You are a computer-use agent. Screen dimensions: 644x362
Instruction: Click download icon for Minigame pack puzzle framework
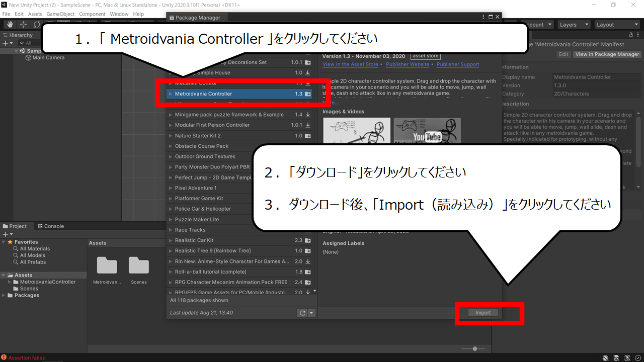[x=307, y=115]
